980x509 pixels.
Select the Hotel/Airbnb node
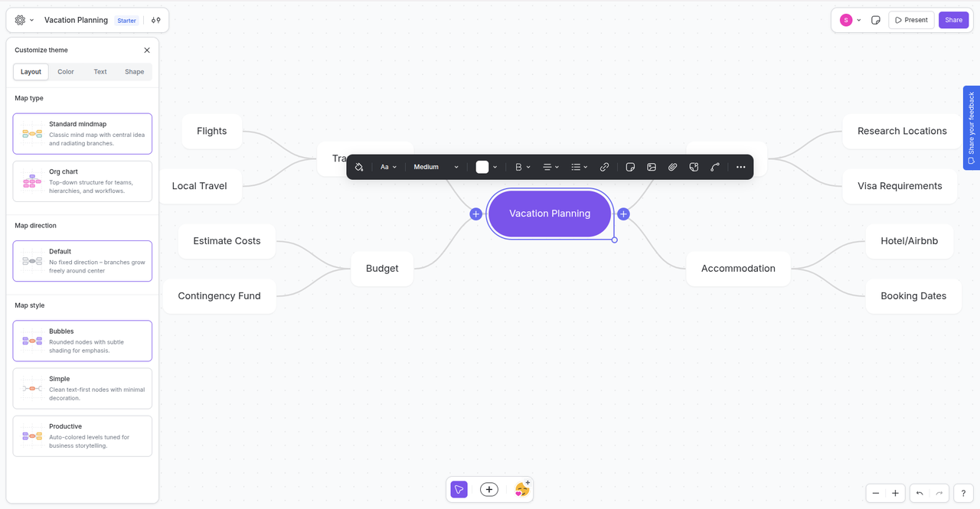point(910,241)
